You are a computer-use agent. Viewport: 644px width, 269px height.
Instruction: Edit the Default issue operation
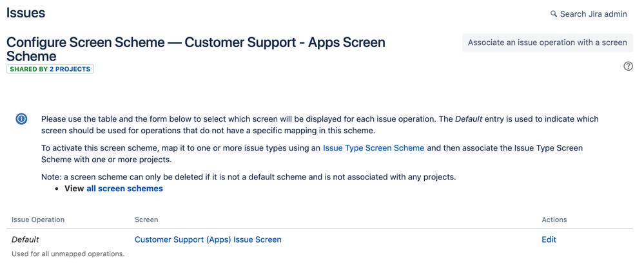click(549, 239)
